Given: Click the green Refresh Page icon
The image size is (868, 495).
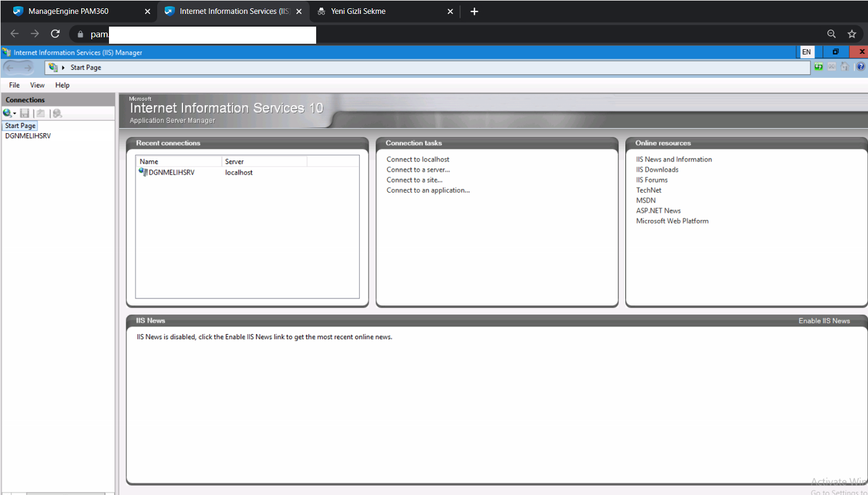Looking at the screenshot, I should (x=819, y=67).
